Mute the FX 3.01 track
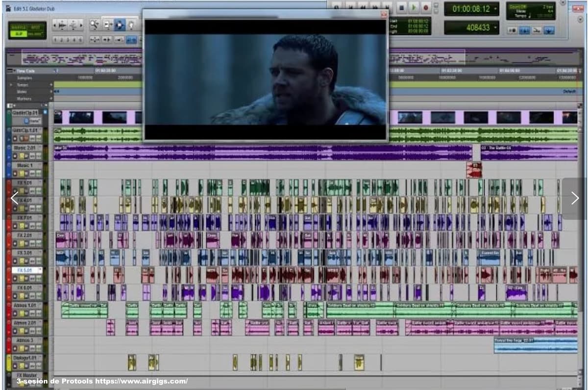Screen dimensions: 588x390 click(x=26, y=260)
